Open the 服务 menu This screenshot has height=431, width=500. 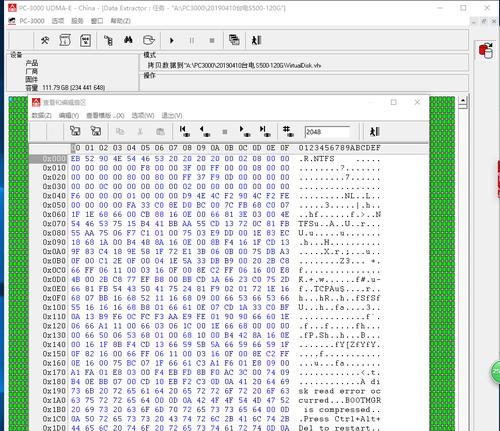click(77, 21)
